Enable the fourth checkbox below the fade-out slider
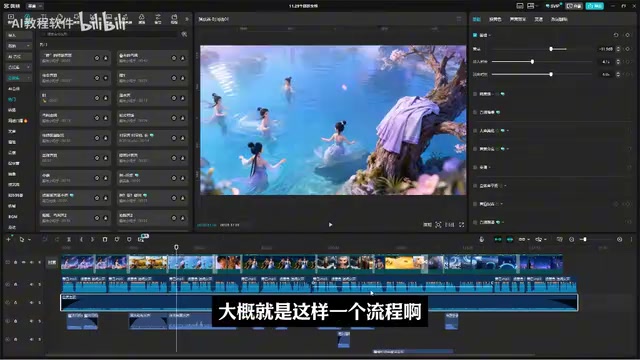This screenshot has width=640, height=360. [x=475, y=149]
